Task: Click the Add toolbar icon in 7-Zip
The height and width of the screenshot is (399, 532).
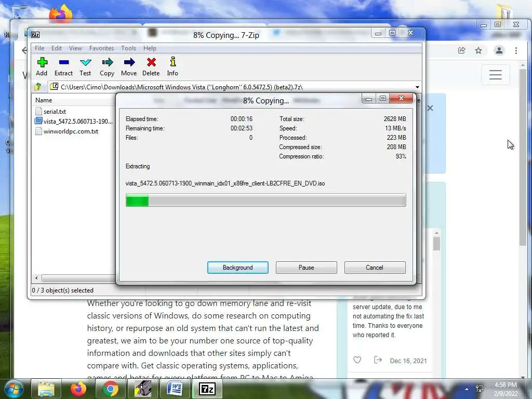Action: 42,62
